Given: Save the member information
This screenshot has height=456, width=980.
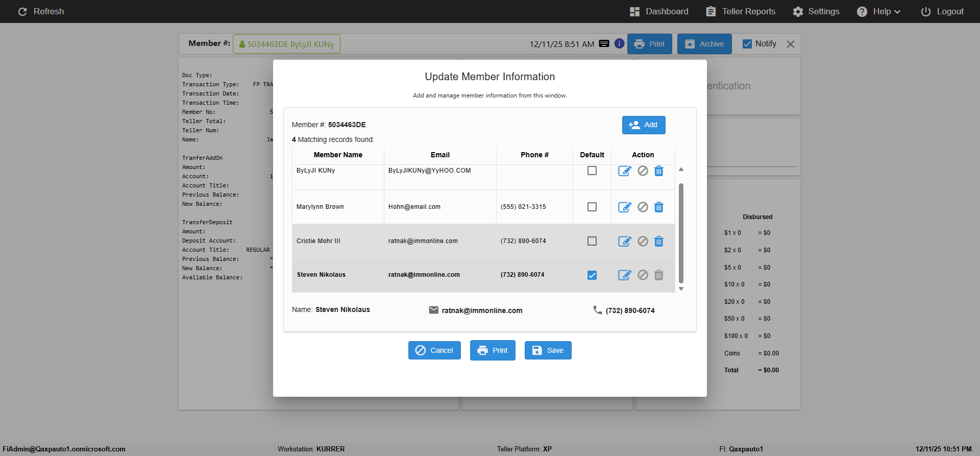Looking at the screenshot, I should point(548,350).
